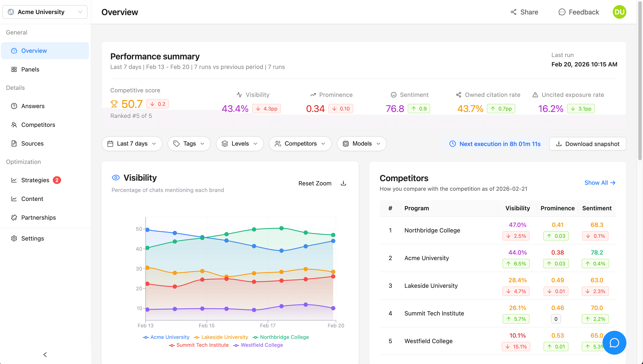Open Show All competitors link
643x364 pixels.
[x=600, y=183]
